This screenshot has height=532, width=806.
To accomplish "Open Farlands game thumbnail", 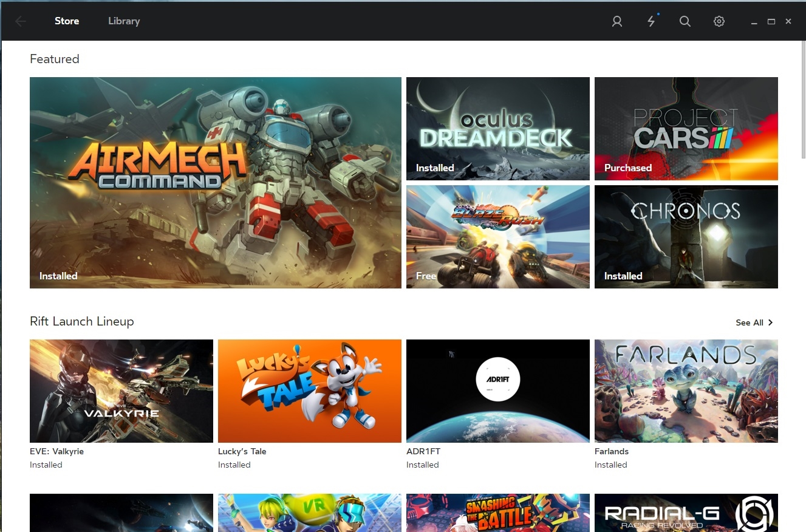I will tap(686, 391).
